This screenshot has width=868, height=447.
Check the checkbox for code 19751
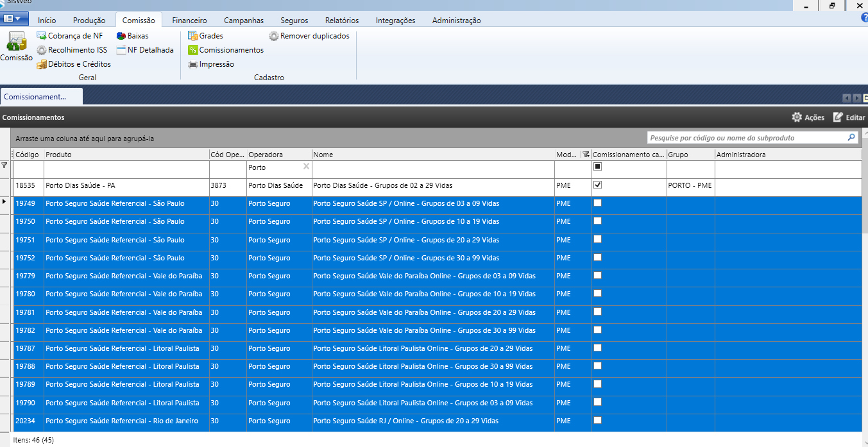tap(597, 239)
